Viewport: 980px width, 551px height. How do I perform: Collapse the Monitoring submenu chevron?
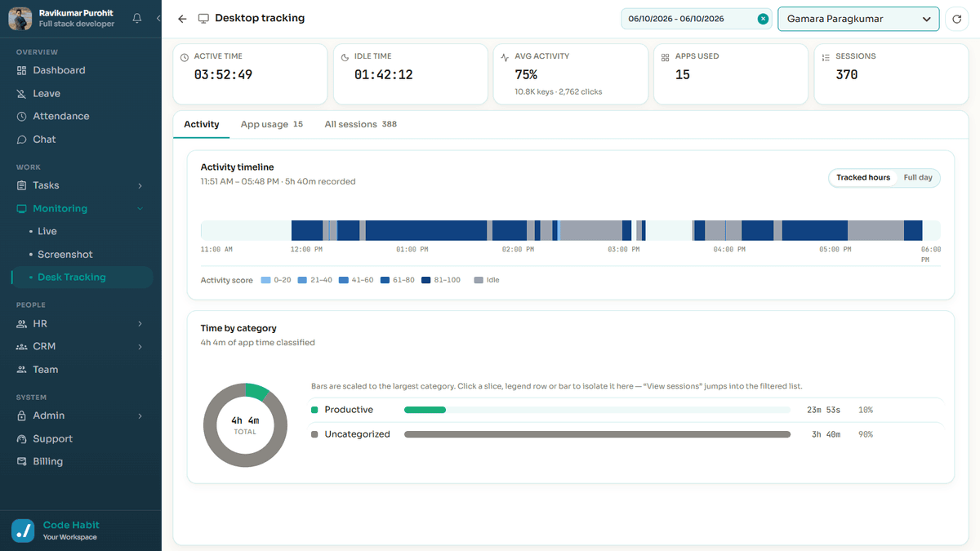pos(140,209)
